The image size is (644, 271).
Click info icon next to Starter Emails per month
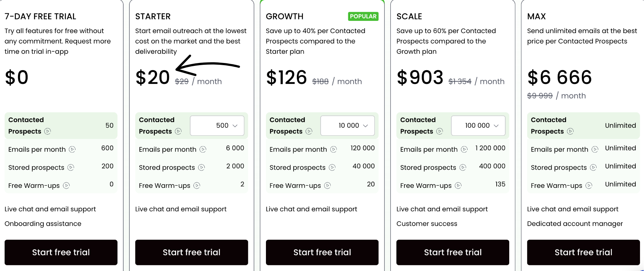point(203,149)
